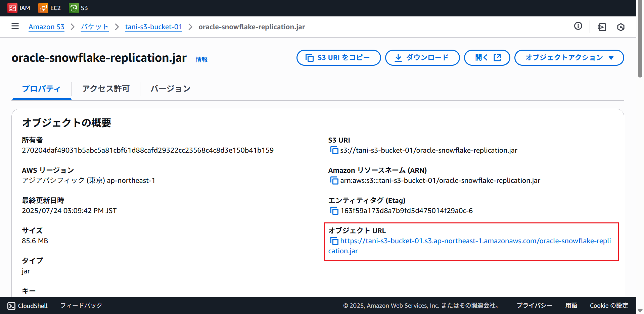Screen dimensions: 644x314
Task: Click the Etag value 163f59a173d8...
Action: point(407,211)
